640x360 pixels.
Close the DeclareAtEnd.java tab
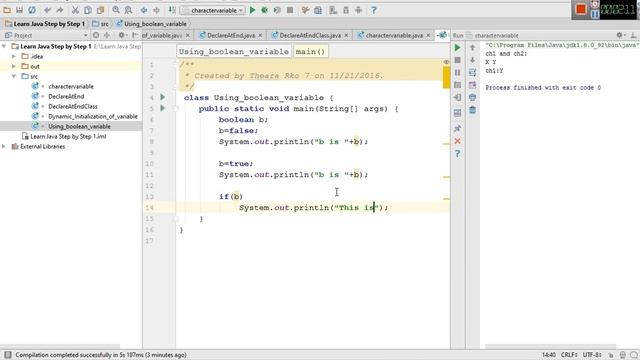[x=260, y=36]
